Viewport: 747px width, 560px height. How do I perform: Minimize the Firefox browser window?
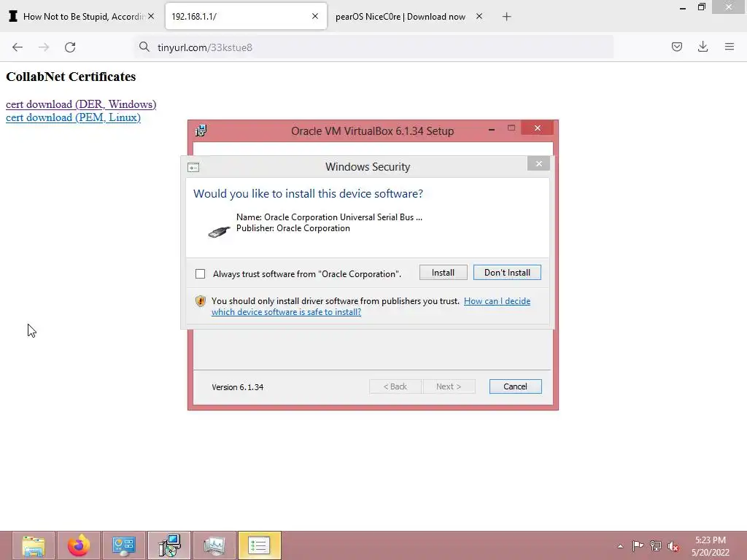[683, 8]
